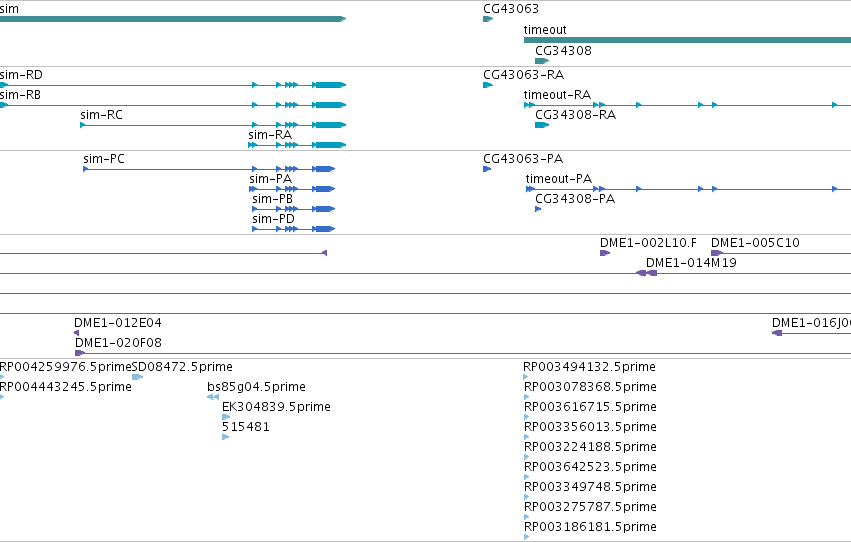Click the bs85g04.5prime EST arrow glyph
The width and height of the screenshot is (851, 542).
[x=213, y=397]
